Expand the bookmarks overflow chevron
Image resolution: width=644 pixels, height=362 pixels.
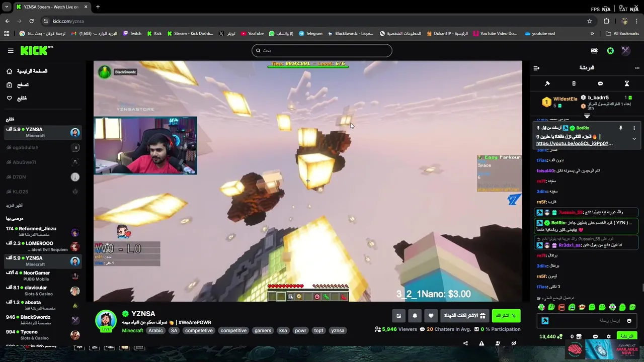tap(592, 34)
